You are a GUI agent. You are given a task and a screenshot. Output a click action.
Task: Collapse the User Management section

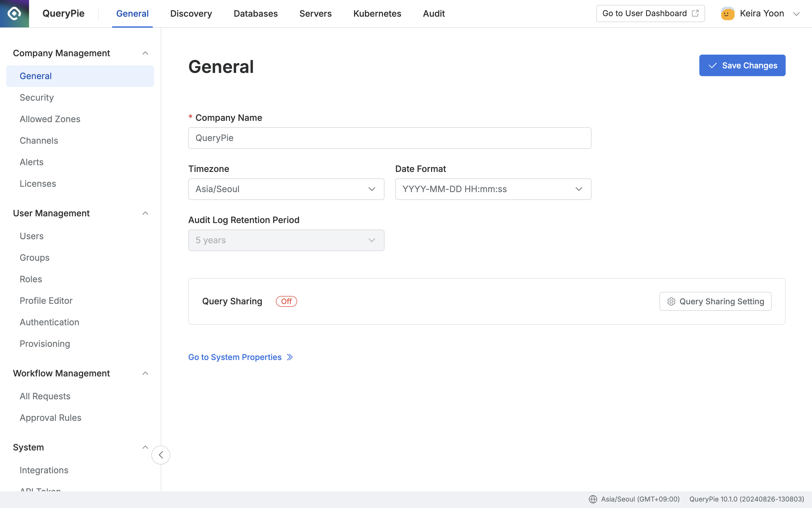coord(145,213)
